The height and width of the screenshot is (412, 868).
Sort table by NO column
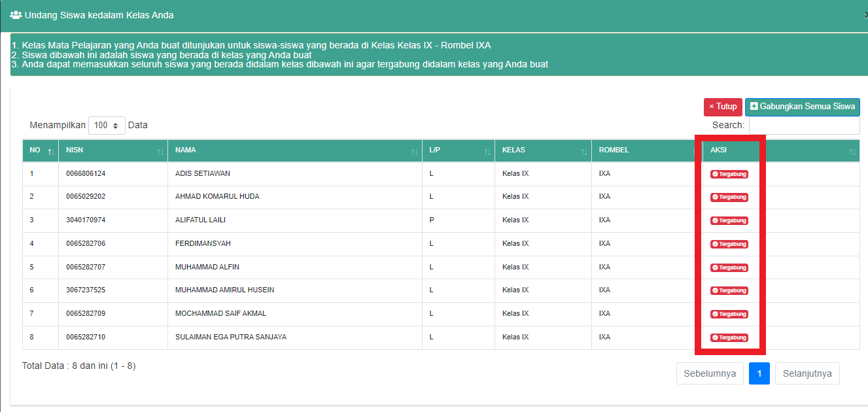[41, 150]
